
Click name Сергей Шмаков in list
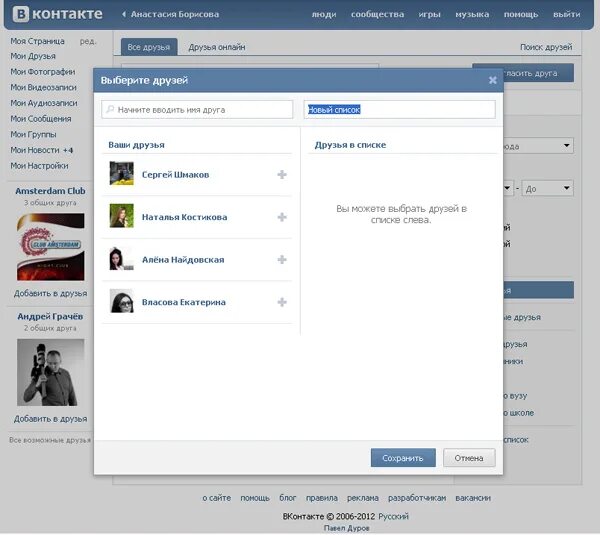(175, 175)
